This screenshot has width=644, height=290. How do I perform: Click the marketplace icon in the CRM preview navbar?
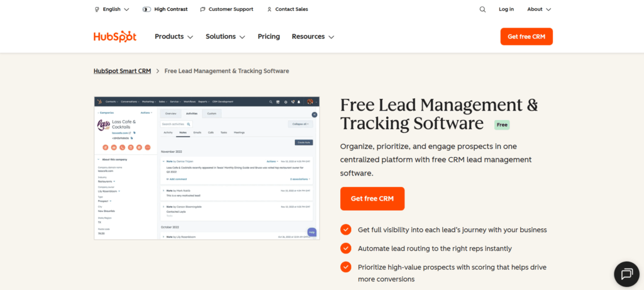tap(277, 102)
